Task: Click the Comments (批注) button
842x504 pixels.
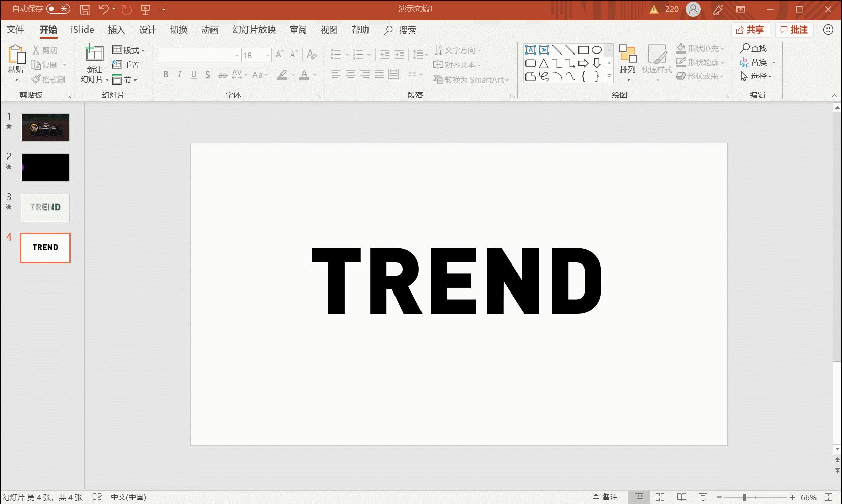Action: (794, 30)
